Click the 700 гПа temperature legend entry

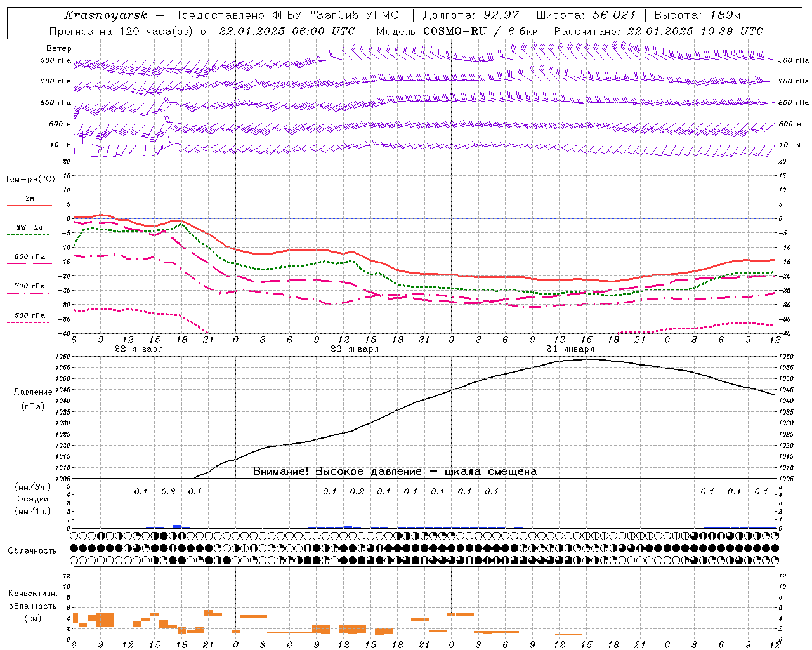(29, 286)
